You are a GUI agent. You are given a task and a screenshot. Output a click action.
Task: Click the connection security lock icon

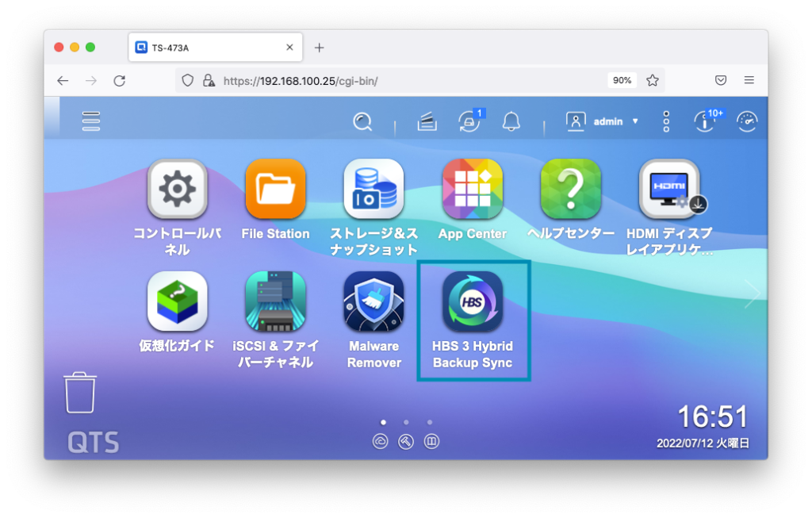(x=209, y=80)
